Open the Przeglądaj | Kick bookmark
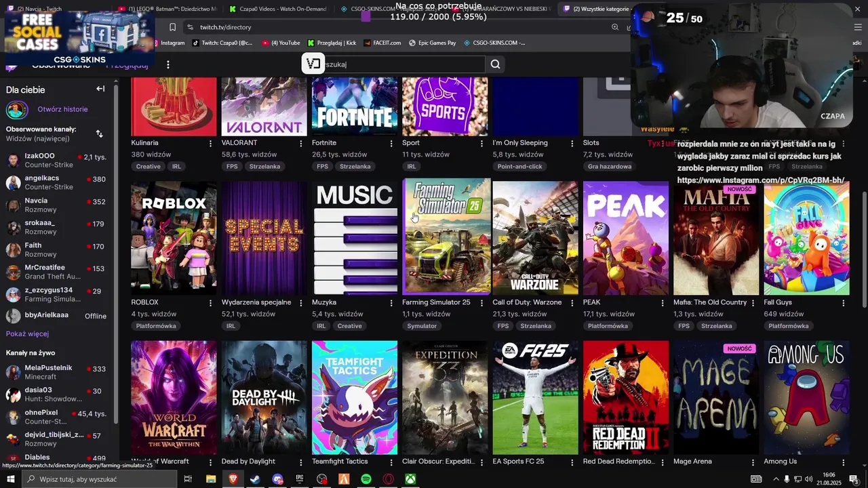This screenshot has width=868, height=488. pos(332,43)
